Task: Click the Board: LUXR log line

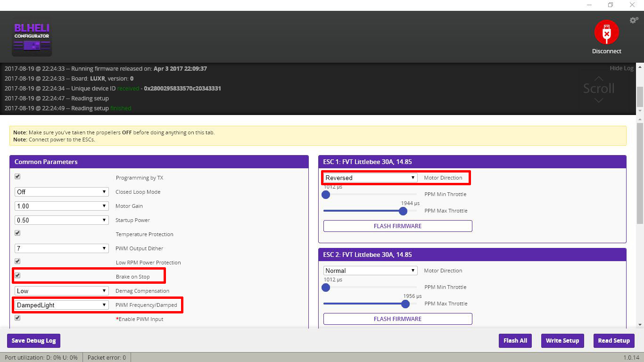Action: pos(69,79)
